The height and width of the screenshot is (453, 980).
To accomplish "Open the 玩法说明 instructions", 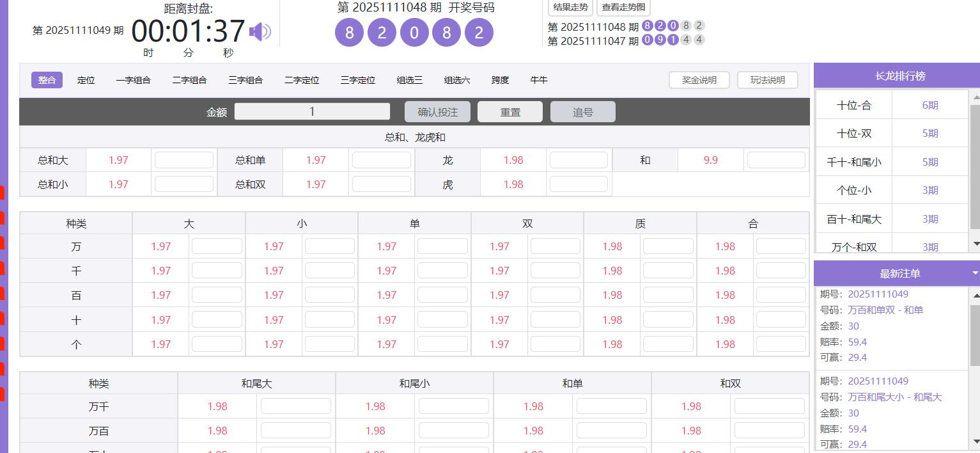I will click(767, 79).
